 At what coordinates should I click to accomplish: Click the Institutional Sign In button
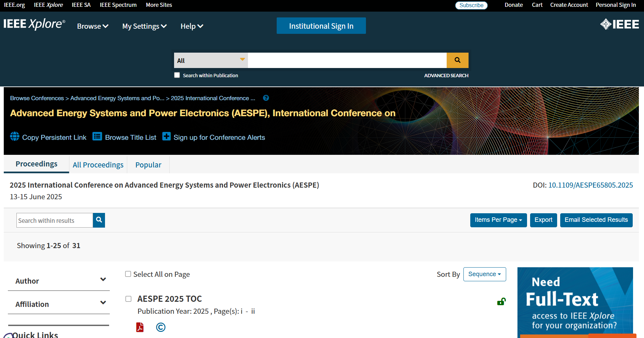point(321,26)
